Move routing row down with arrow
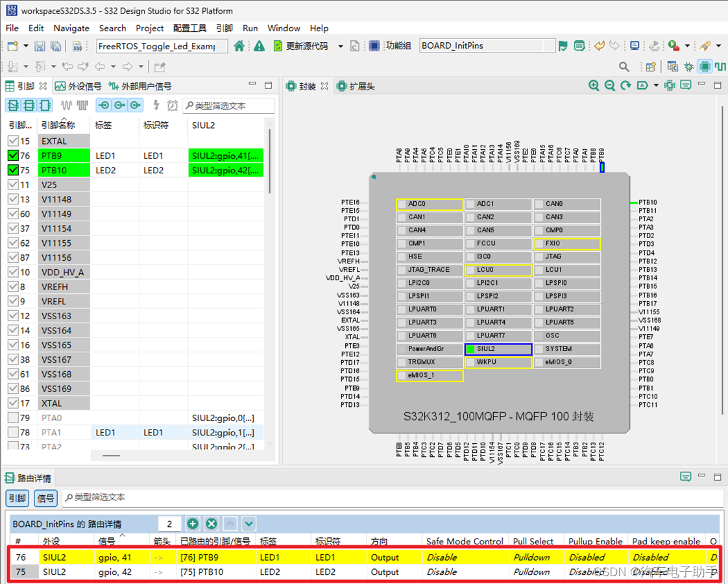The image size is (728, 584). tap(249, 524)
